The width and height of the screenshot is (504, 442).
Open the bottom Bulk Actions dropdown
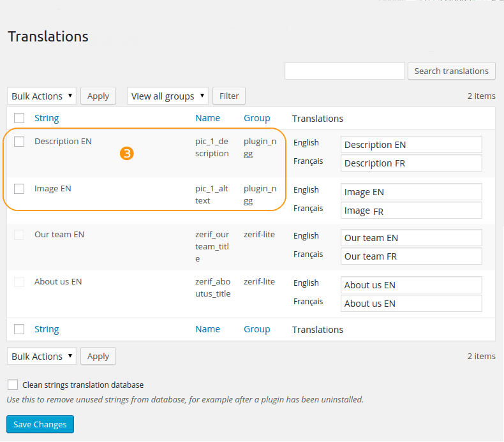[41, 356]
